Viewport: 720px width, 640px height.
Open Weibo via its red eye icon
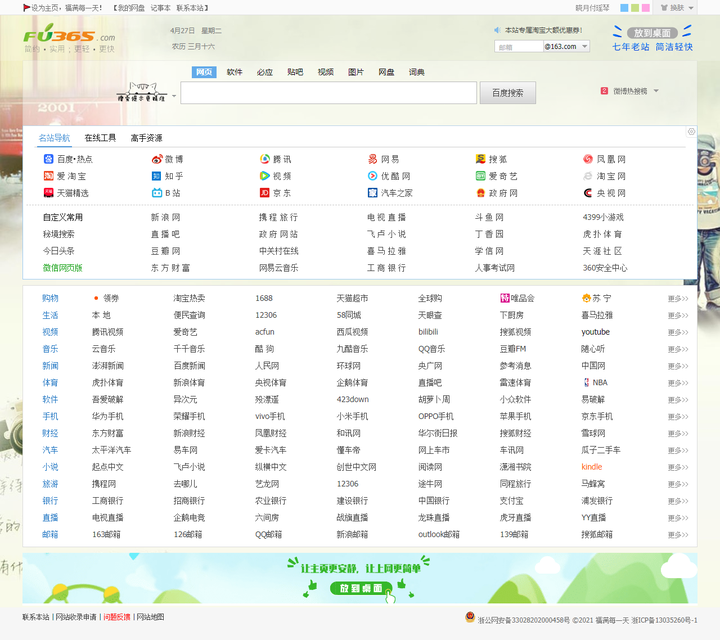[x=157, y=159]
